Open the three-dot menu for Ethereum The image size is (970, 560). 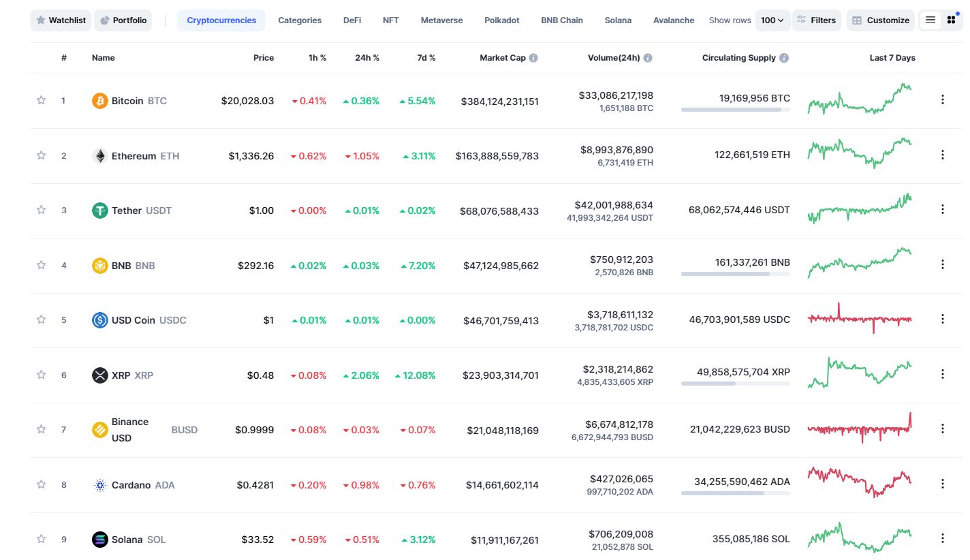[x=943, y=154]
